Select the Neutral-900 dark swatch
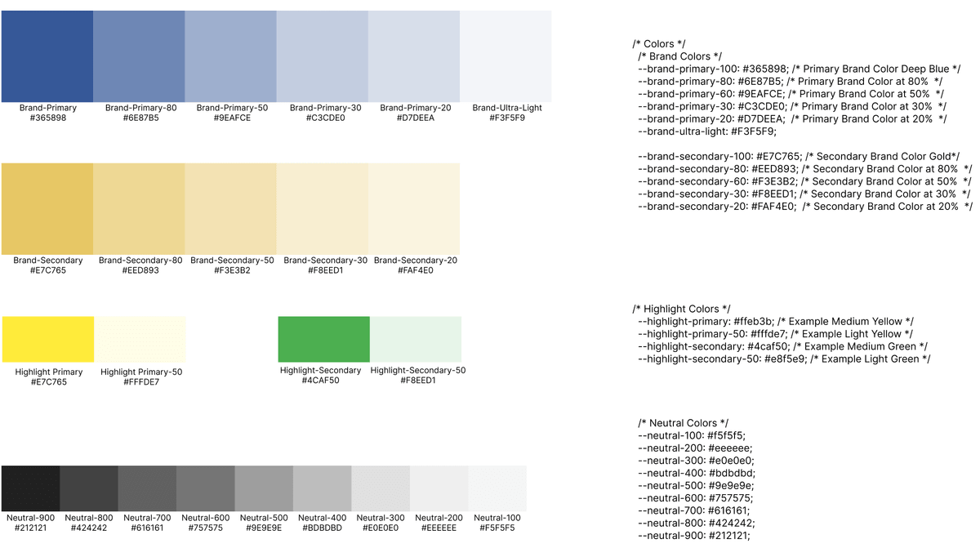Screen dimensions: 980x557 tap(31, 488)
